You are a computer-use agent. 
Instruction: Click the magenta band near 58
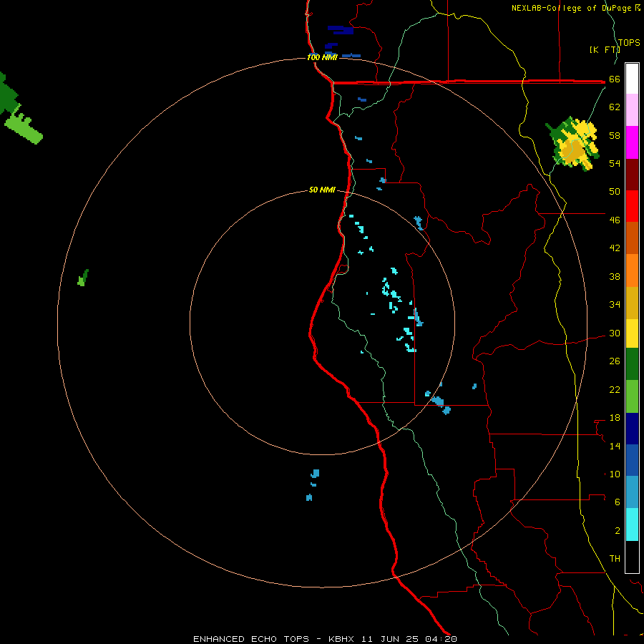tap(632, 142)
